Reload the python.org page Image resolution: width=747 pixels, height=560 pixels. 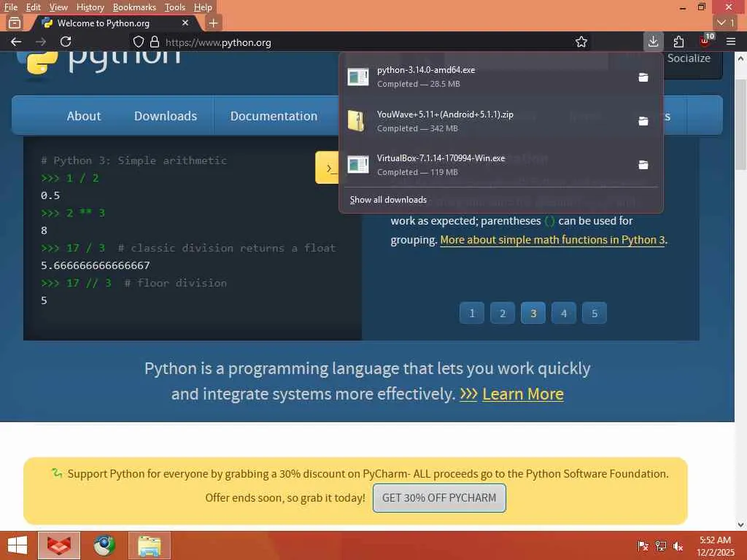[66, 42]
